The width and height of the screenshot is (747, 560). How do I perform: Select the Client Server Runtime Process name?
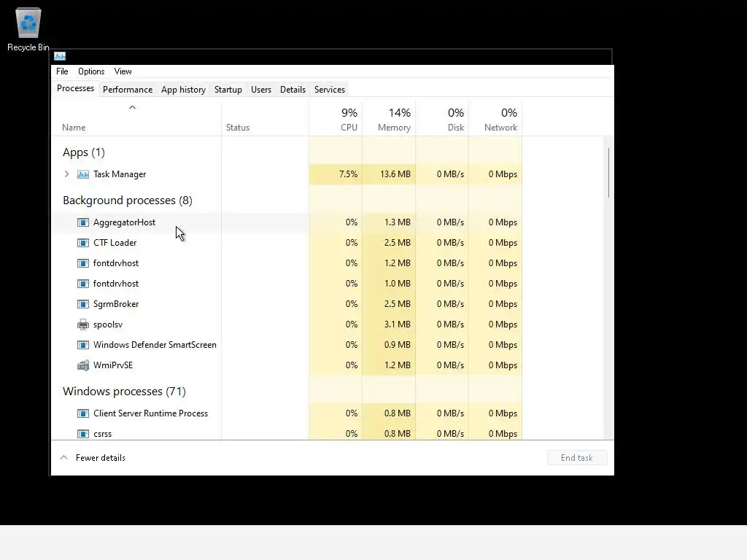[x=150, y=413]
